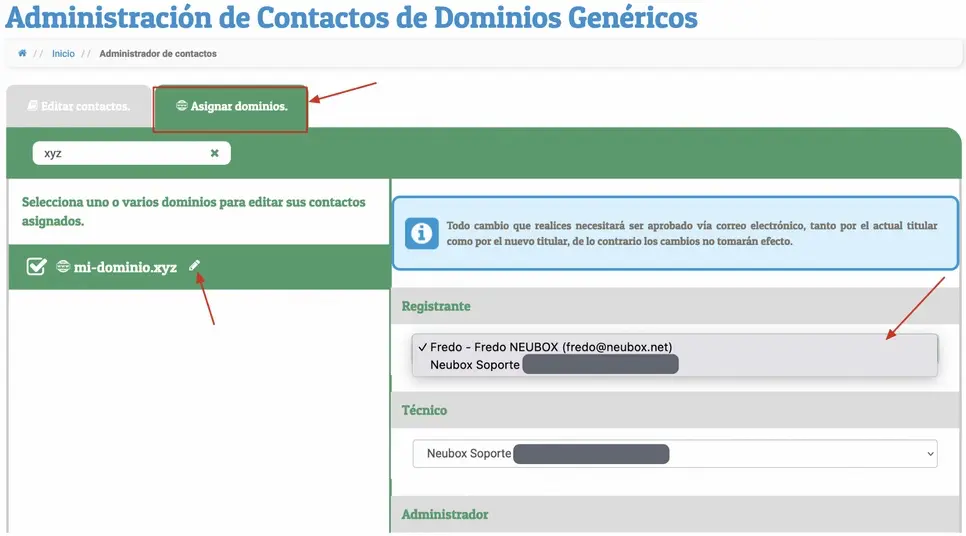Edit mi-dominio.xyz with the pencil icon
The image size is (966, 536).
point(195,265)
